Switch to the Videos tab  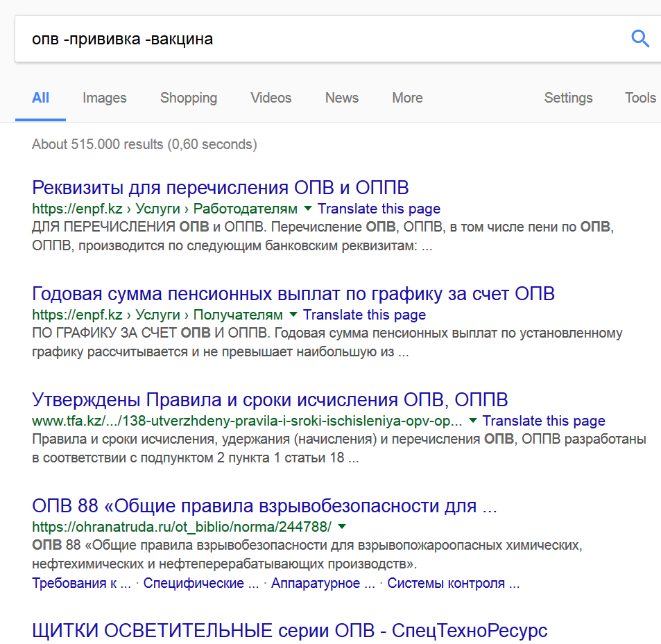point(271,98)
